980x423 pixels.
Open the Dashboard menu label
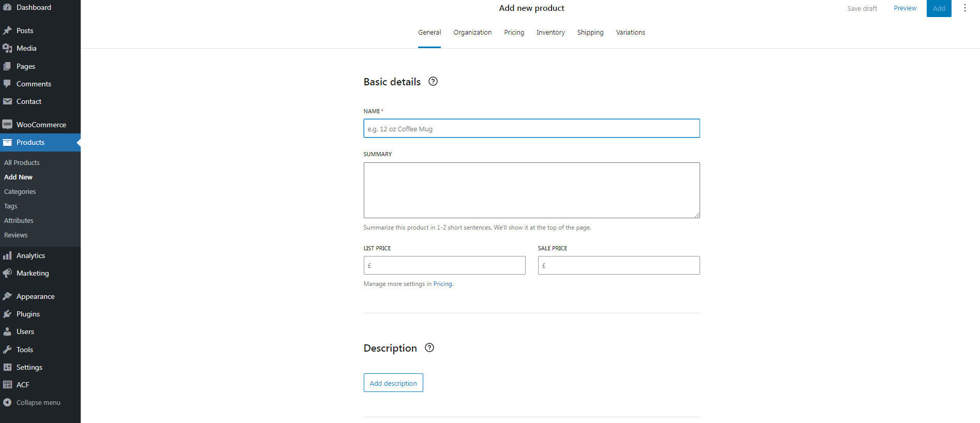34,7
